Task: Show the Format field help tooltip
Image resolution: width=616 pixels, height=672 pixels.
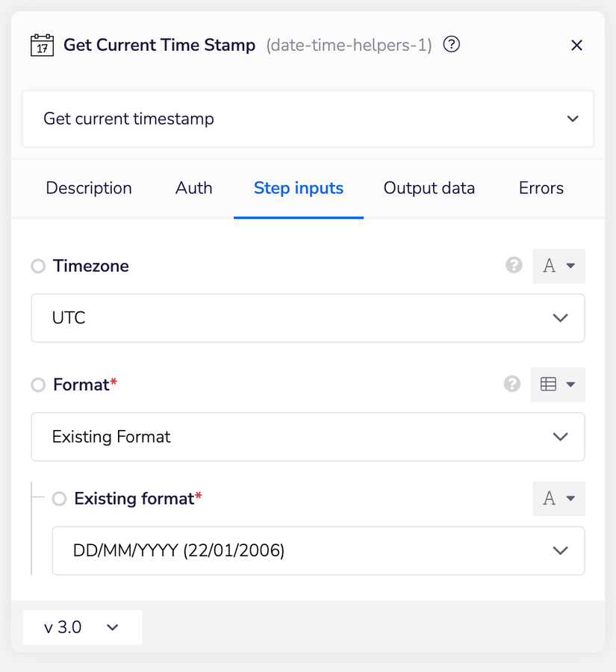Action: [x=512, y=384]
